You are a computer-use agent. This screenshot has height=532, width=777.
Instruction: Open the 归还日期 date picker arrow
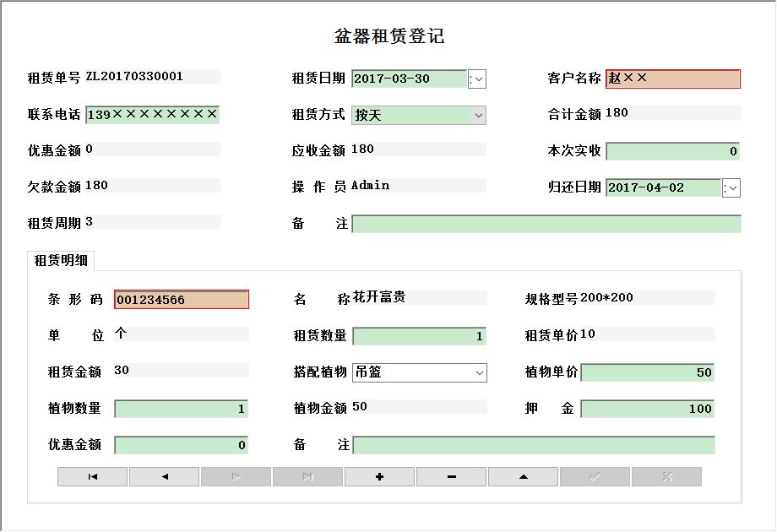click(731, 187)
